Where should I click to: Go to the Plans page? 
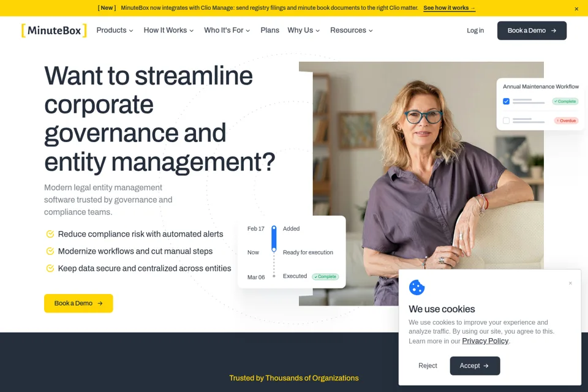coord(269,31)
